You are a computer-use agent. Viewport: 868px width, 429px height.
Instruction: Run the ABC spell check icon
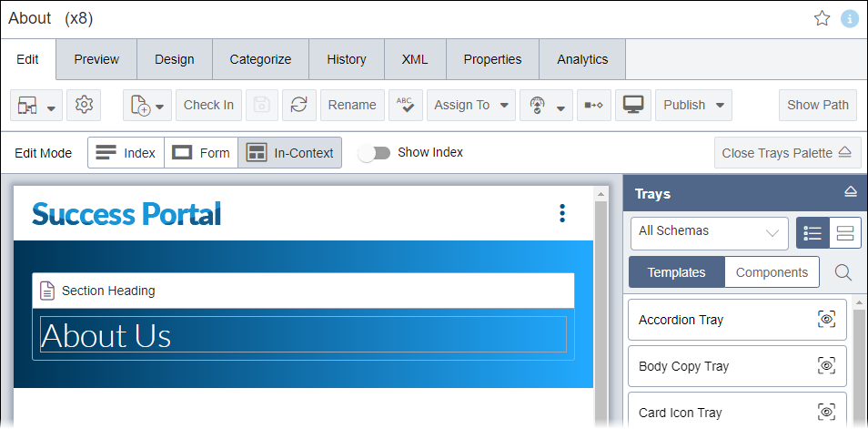click(x=406, y=105)
